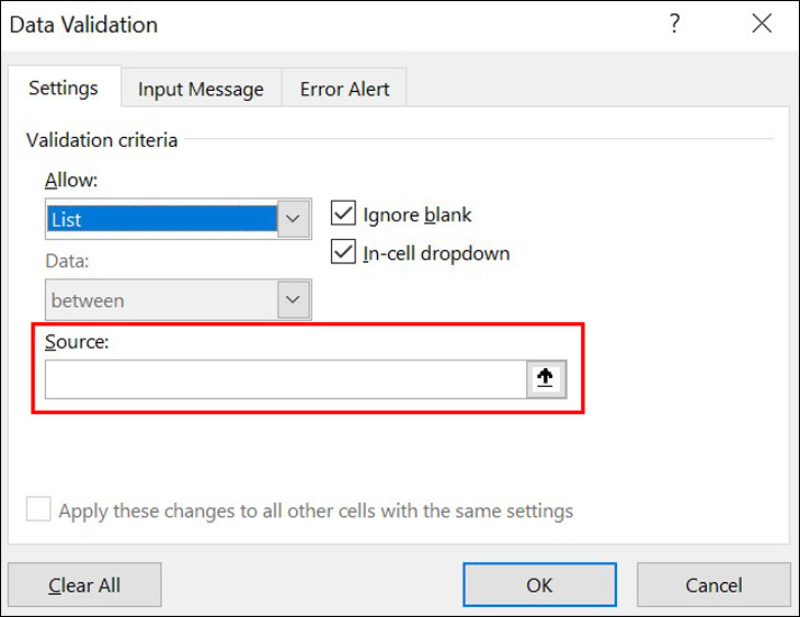Confirm with the OK button

(539, 584)
